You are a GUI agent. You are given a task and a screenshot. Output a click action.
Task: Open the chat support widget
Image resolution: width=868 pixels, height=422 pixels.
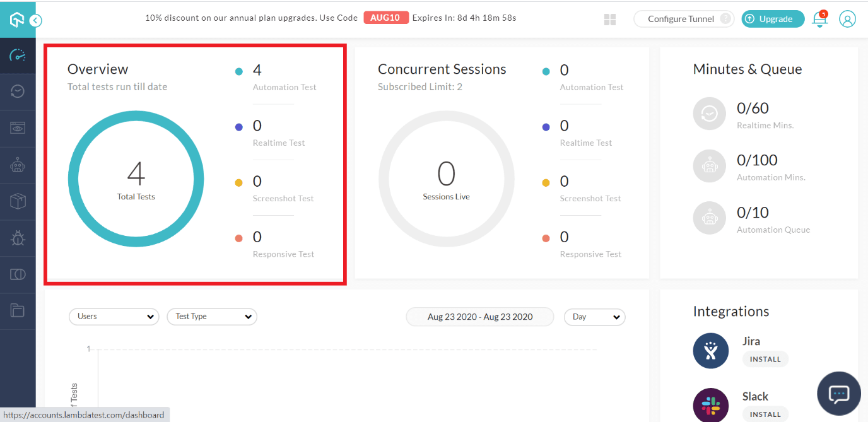838,393
